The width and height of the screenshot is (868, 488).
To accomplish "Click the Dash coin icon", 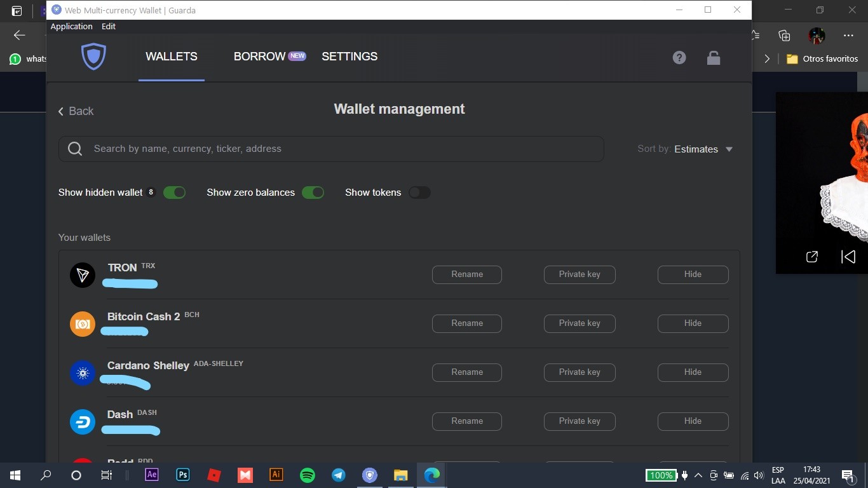I will pyautogui.click(x=83, y=422).
